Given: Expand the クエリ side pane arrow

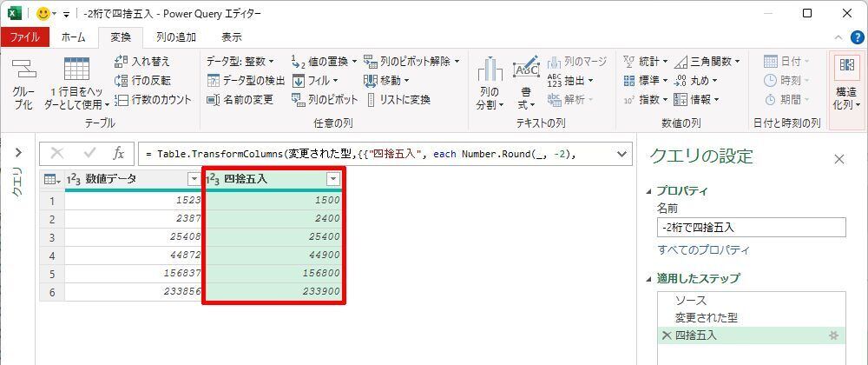Looking at the screenshot, I should click(x=17, y=154).
